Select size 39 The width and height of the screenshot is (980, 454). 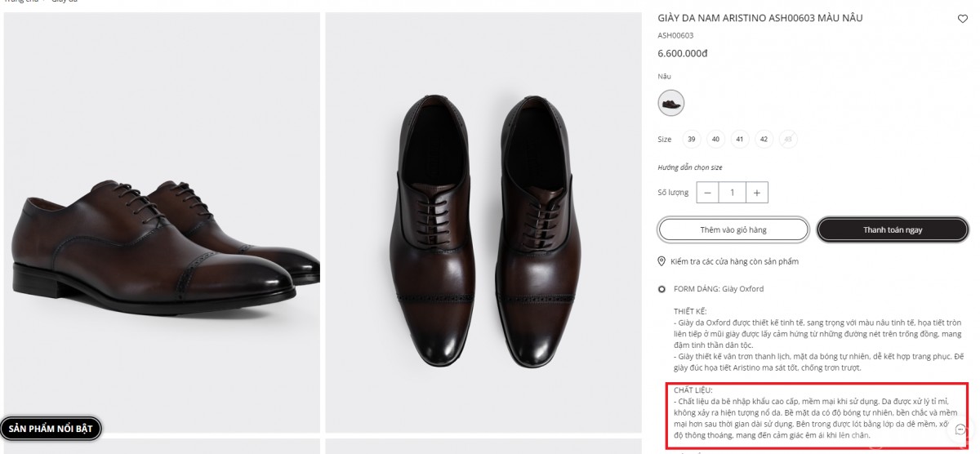[x=692, y=140]
